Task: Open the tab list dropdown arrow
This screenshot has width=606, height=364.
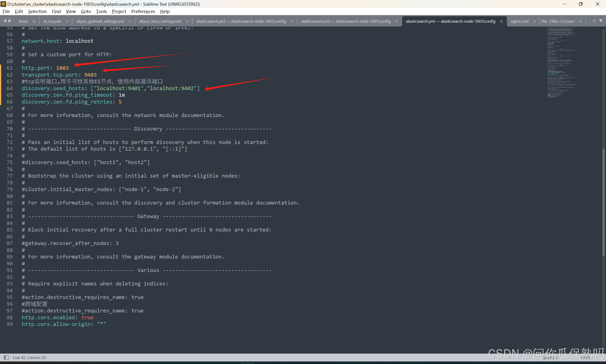Action: [x=601, y=21]
